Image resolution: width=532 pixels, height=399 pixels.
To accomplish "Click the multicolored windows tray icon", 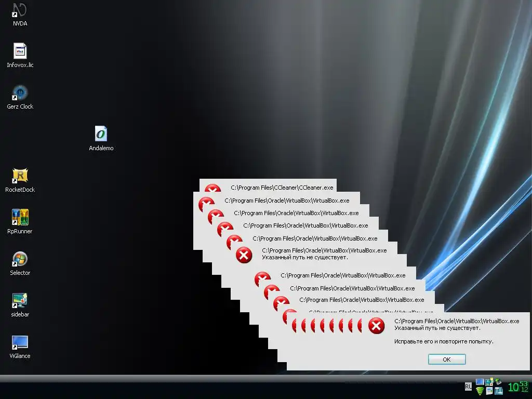I will point(489,382).
